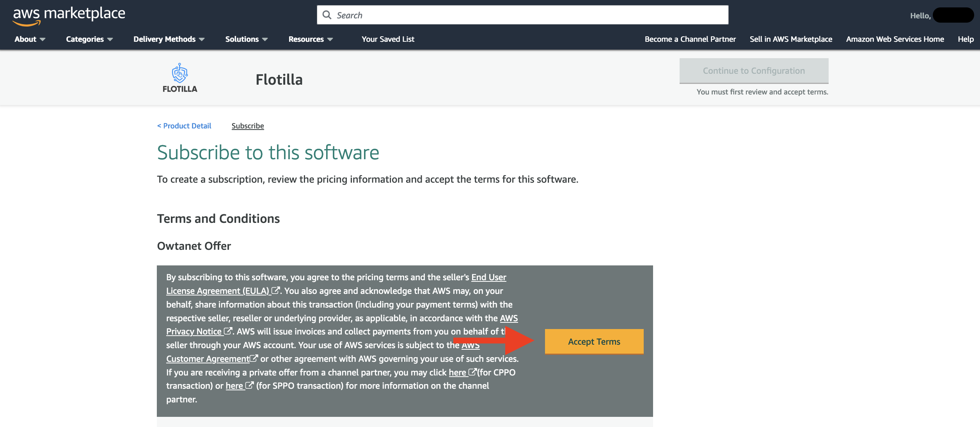This screenshot has width=980, height=427.
Task: Click the AWS Marketplace logo
Action: [x=69, y=16]
